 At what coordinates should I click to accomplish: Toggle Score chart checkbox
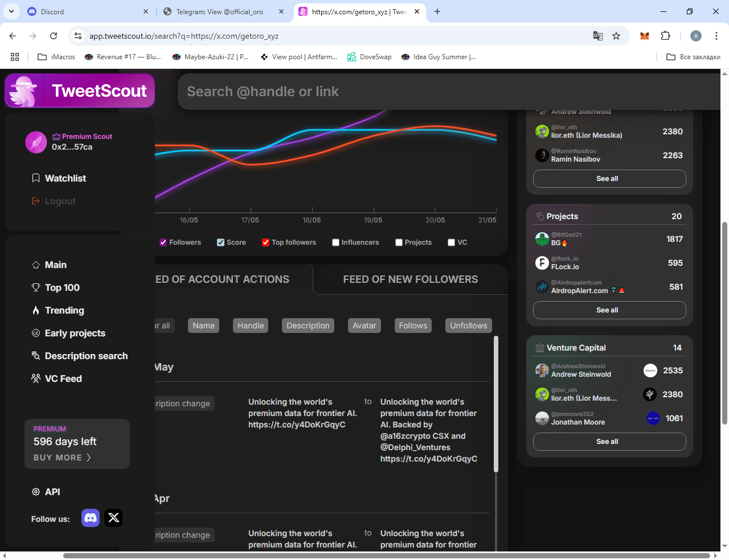(x=221, y=242)
